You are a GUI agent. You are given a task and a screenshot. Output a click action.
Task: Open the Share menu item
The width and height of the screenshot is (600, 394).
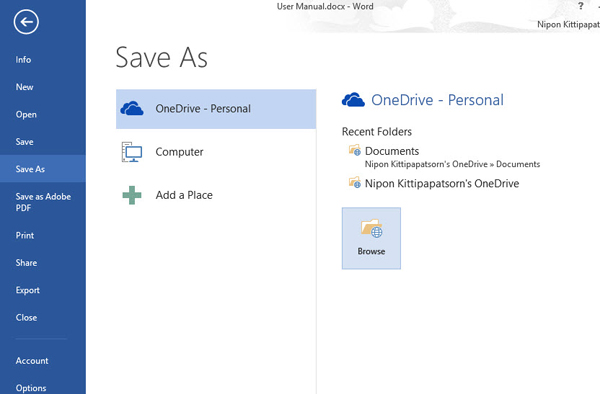coord(43,263)
